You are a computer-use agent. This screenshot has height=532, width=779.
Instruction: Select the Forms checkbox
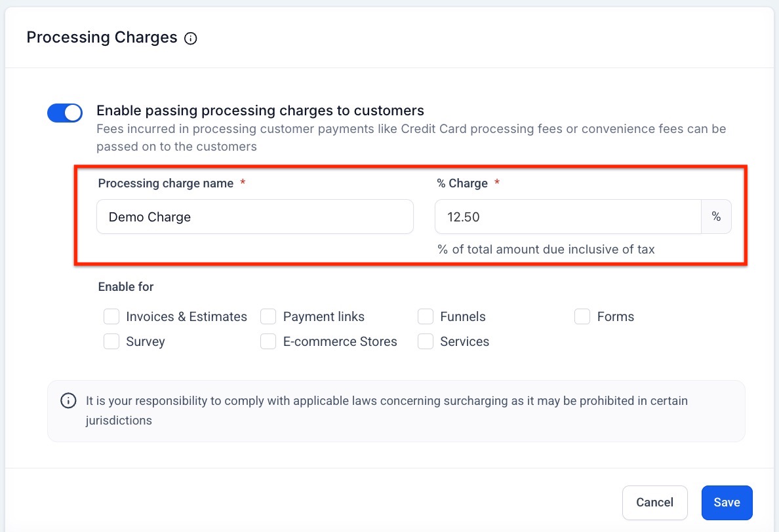tap(582, 317)
